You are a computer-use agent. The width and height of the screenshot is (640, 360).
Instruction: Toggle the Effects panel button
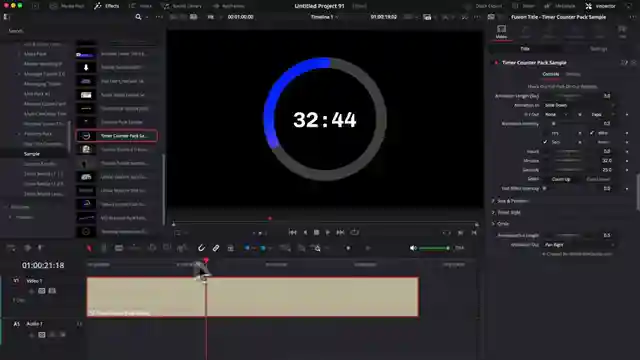107,6
